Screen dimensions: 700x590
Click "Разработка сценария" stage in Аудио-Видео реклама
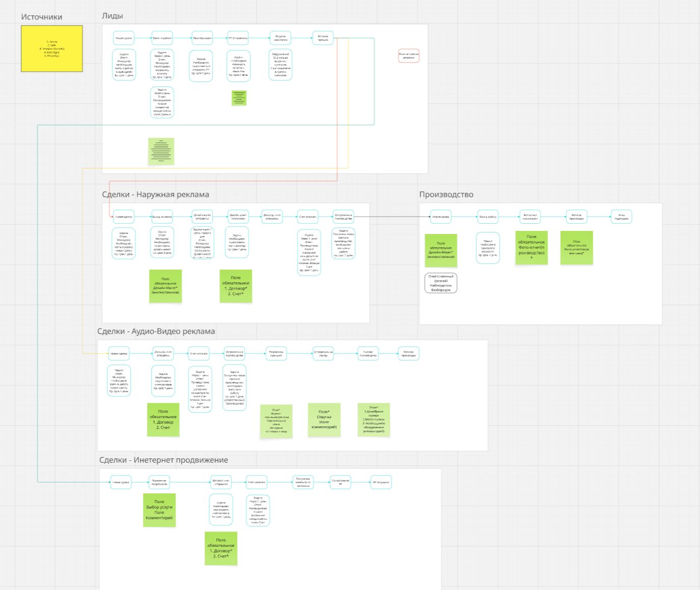(276, 353)
